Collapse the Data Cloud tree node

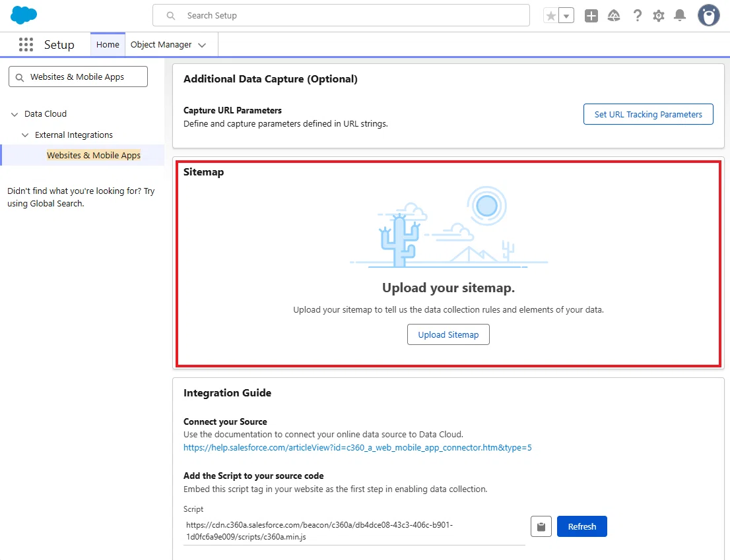click(15, 114)
